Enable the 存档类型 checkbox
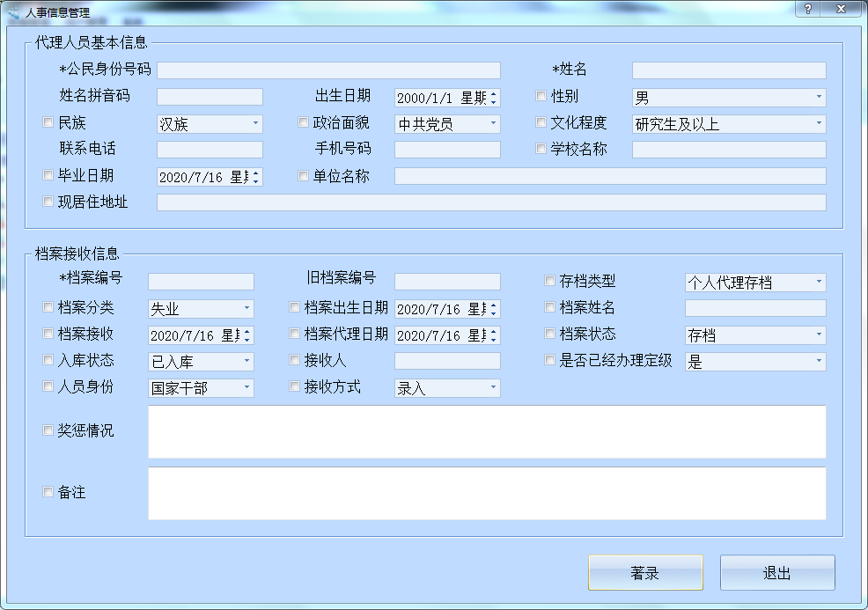This screenshot has height=610, width=868. point(550,282)
